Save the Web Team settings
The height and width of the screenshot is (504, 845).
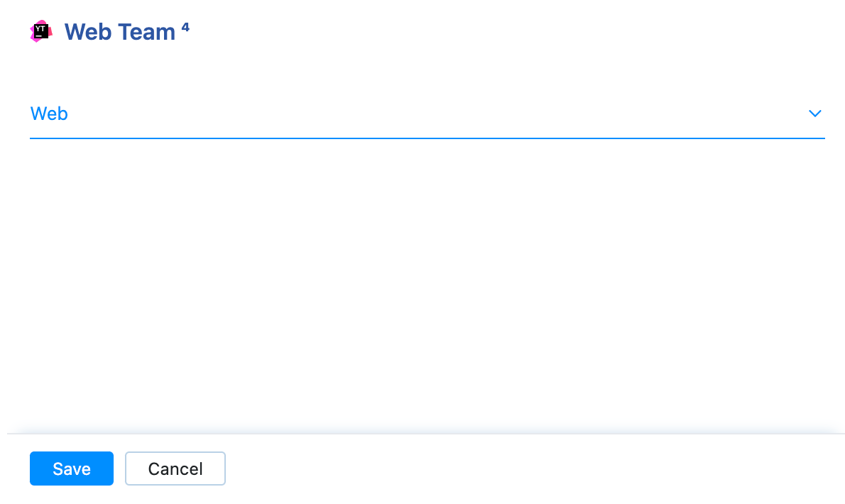tap(72, 469)
